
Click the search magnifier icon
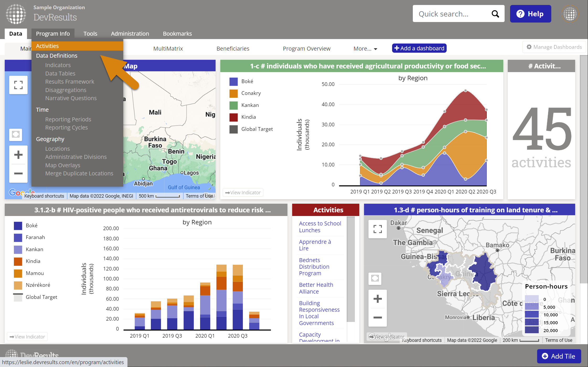tap(495, 14)
